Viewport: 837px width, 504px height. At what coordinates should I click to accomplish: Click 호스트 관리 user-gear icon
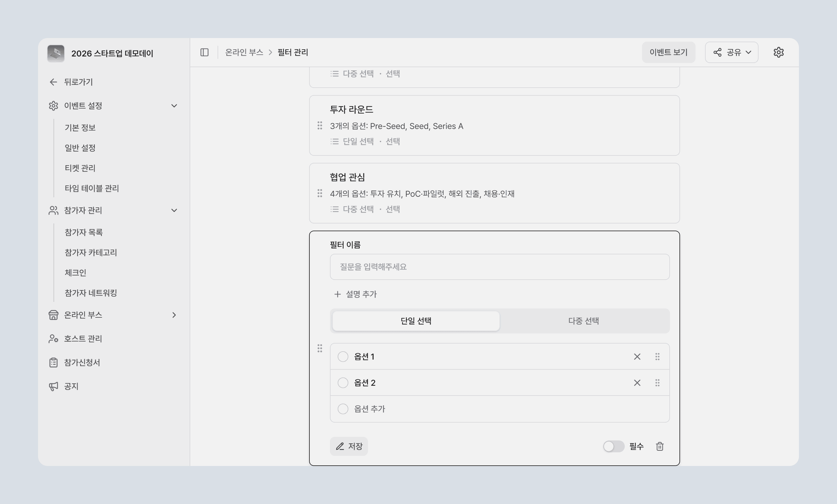pyautogui.click(x=53, y=338)
